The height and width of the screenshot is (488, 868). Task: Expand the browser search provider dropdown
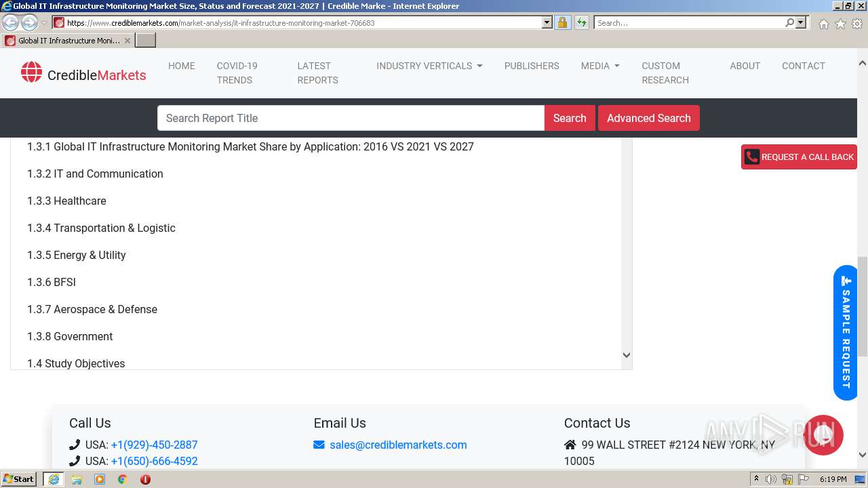[x=802, y=23]
